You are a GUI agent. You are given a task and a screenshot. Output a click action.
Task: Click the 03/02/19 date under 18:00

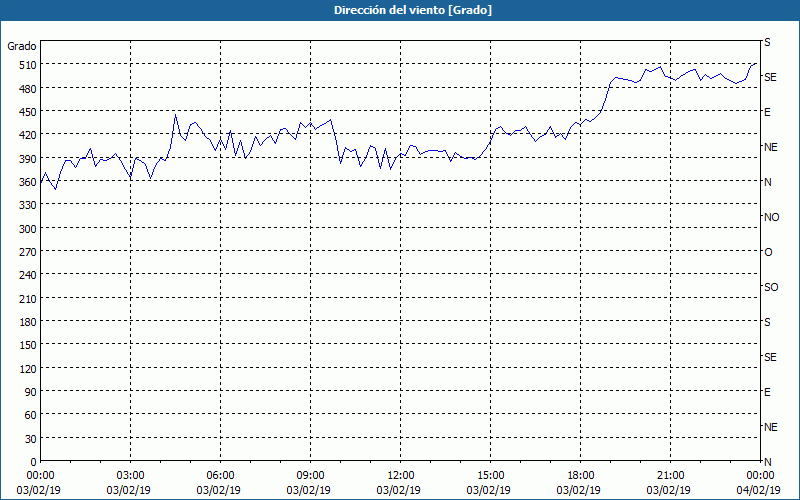click(579, 490)
